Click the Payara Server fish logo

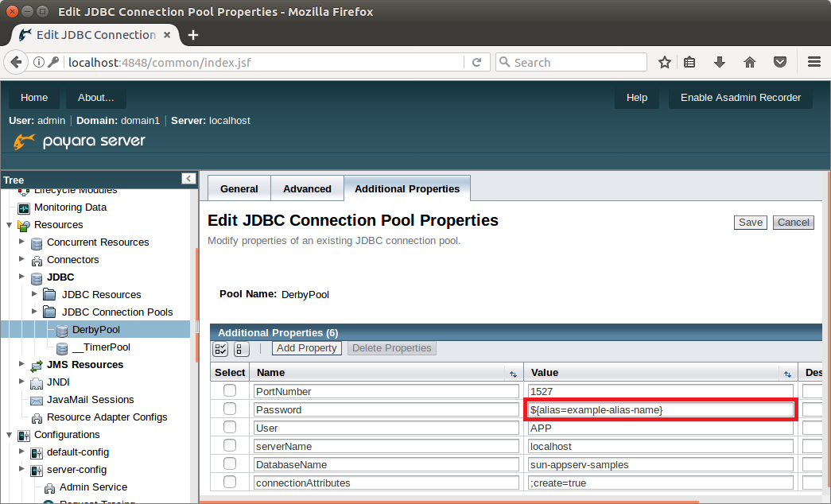(x=24, y=142)
